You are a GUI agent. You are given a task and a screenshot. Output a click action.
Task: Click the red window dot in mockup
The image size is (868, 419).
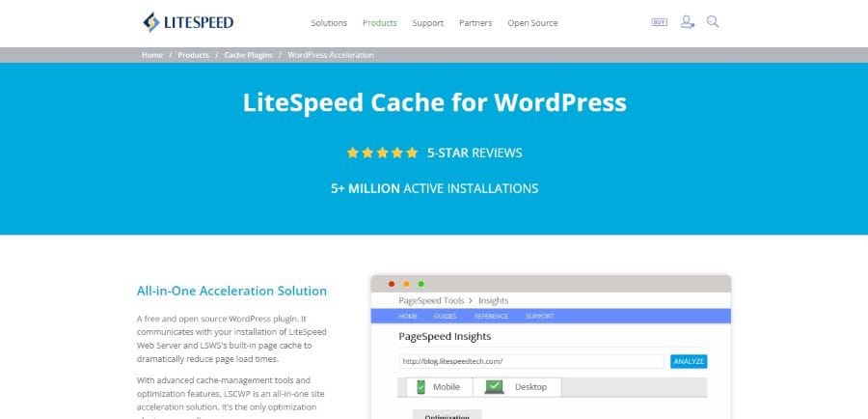(392, 284)
